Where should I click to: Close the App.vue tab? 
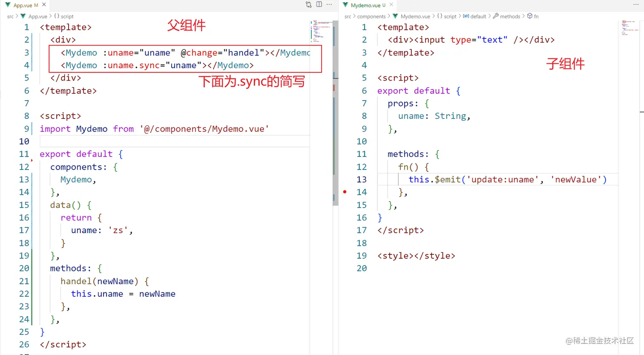pos(44,5)
